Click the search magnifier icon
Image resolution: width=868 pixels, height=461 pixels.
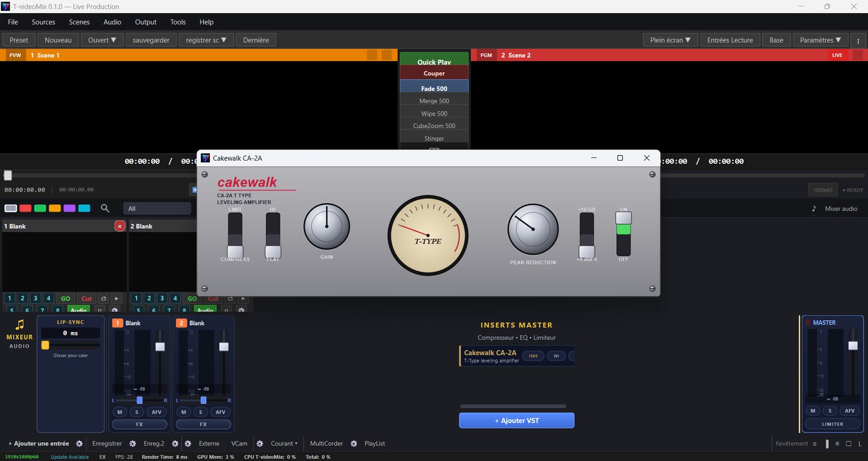tap(105, 208)
